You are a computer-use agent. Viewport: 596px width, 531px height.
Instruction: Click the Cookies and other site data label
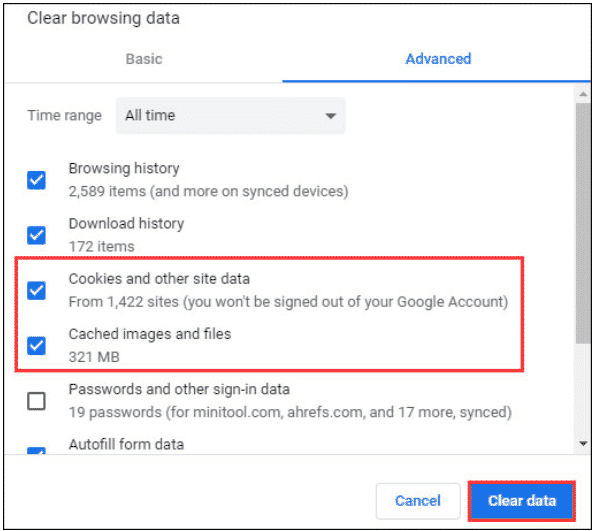pyautogui.click(x=159, y=279)
